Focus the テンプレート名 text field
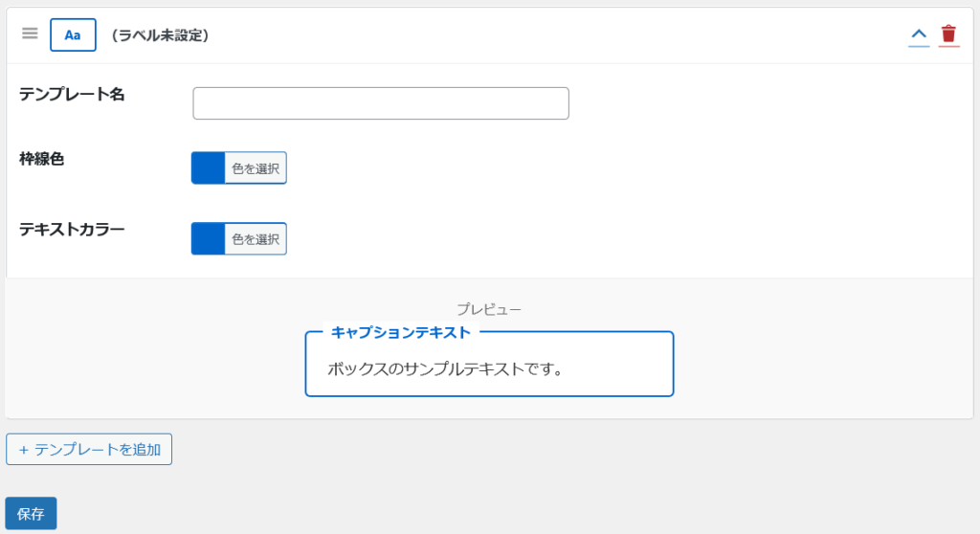This screenshot has width=980, height=534. (380, 103)
